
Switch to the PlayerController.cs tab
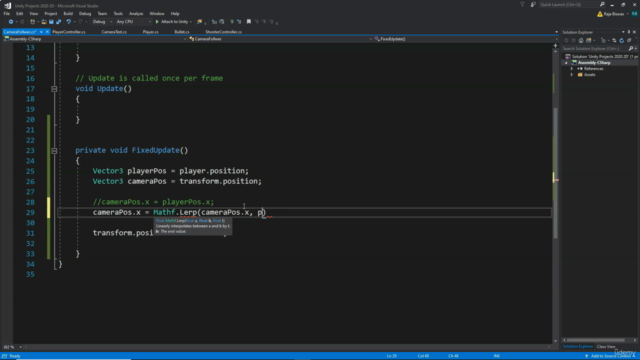click(69, 32)
